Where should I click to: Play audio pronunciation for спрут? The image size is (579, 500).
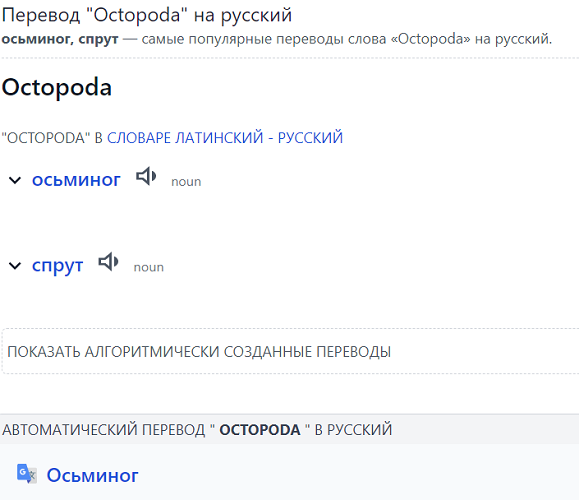click(108, 262)
